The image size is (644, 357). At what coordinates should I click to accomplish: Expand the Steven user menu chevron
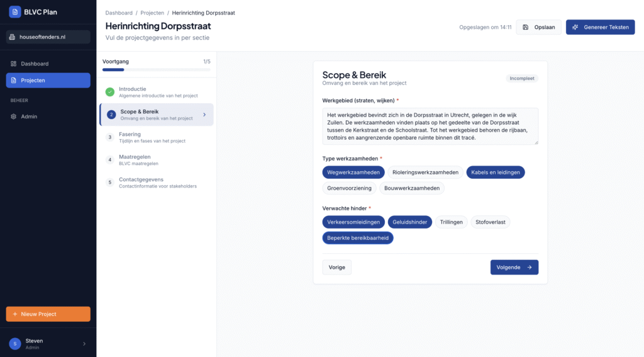[x=84, y=344]
